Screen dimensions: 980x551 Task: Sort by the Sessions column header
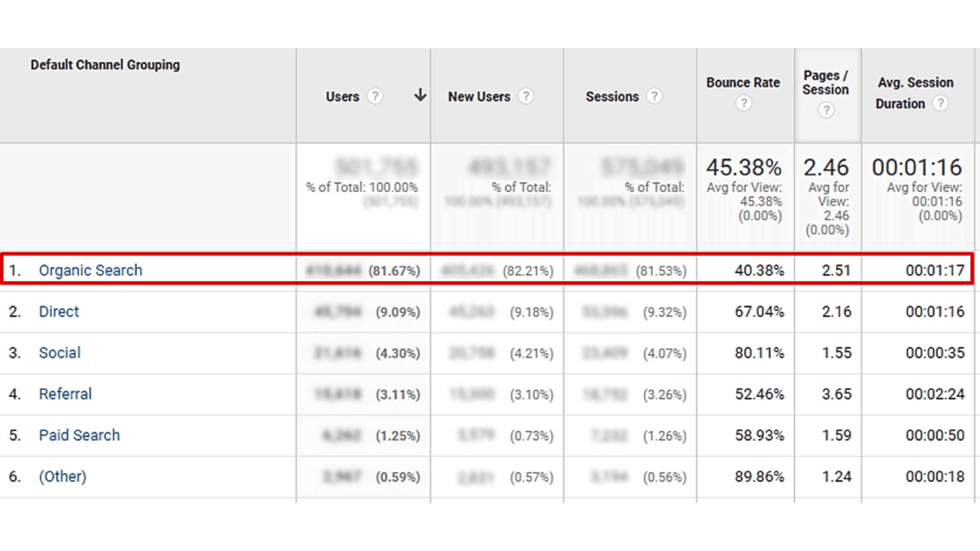click(612, 97)
